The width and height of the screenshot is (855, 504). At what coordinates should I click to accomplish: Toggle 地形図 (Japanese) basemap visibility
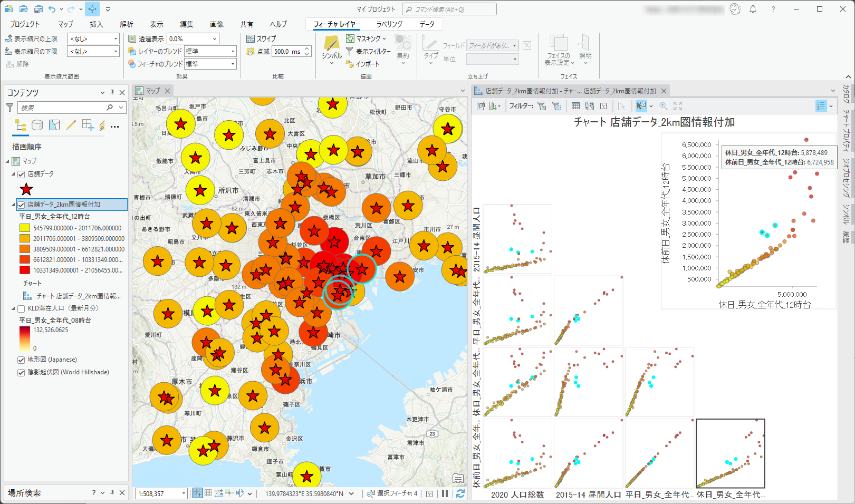point(21,360)
